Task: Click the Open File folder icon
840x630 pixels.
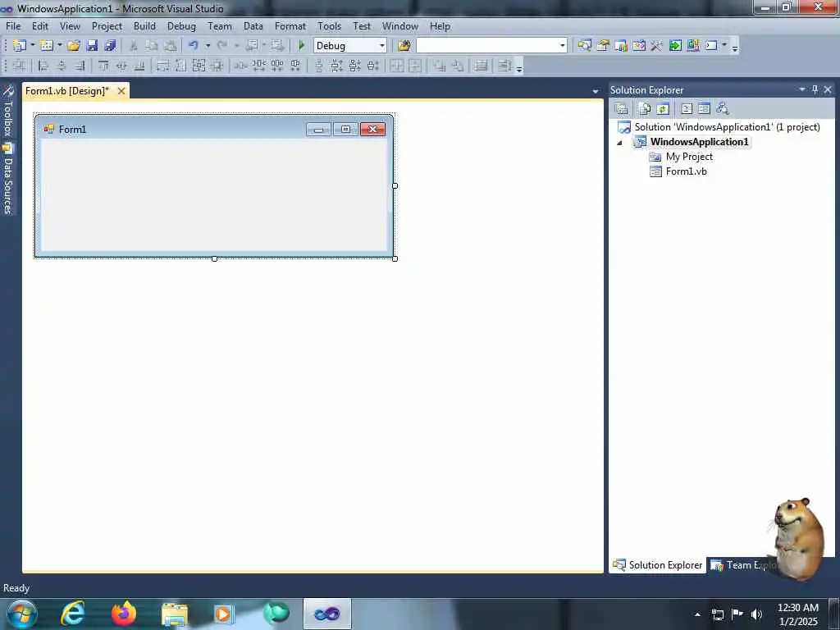Action: pos(74,46)
